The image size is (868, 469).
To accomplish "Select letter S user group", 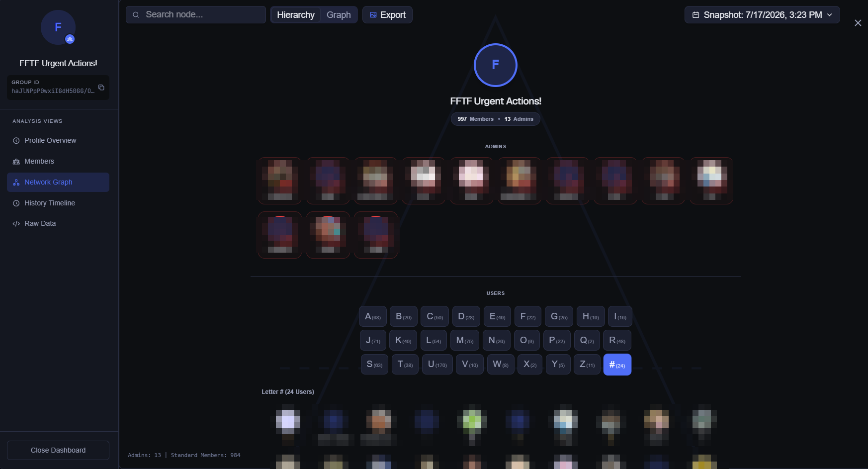I will (x=374, y=365).
